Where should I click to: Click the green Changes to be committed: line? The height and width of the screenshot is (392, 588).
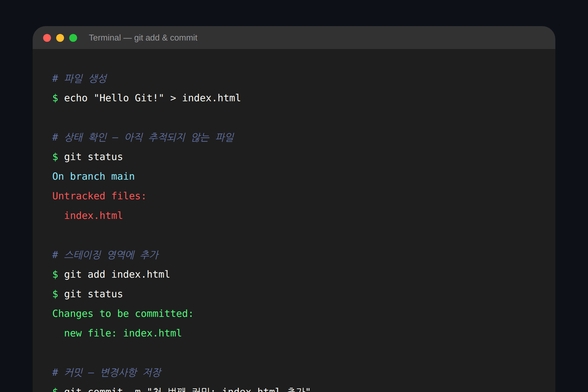coord(122,313)
